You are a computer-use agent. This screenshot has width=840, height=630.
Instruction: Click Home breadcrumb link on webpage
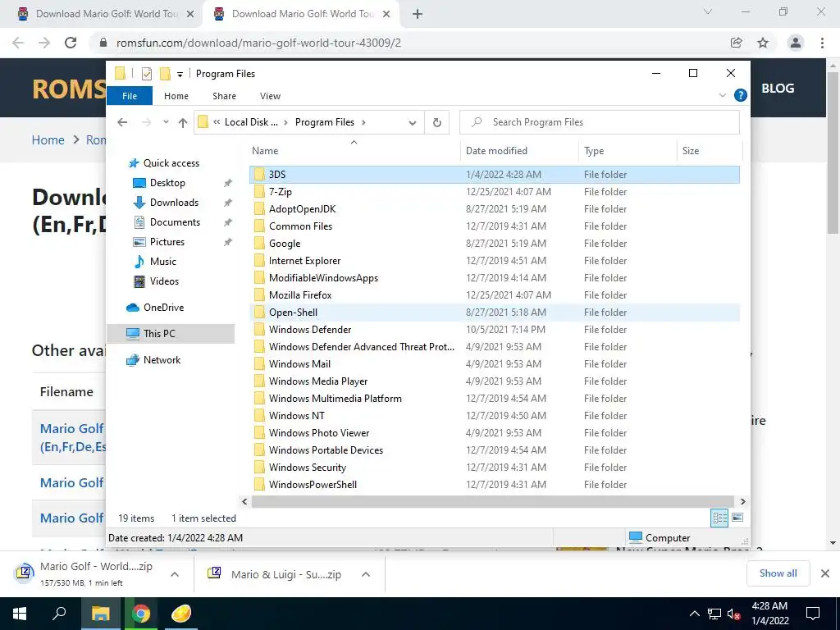(x=48, y=139)
